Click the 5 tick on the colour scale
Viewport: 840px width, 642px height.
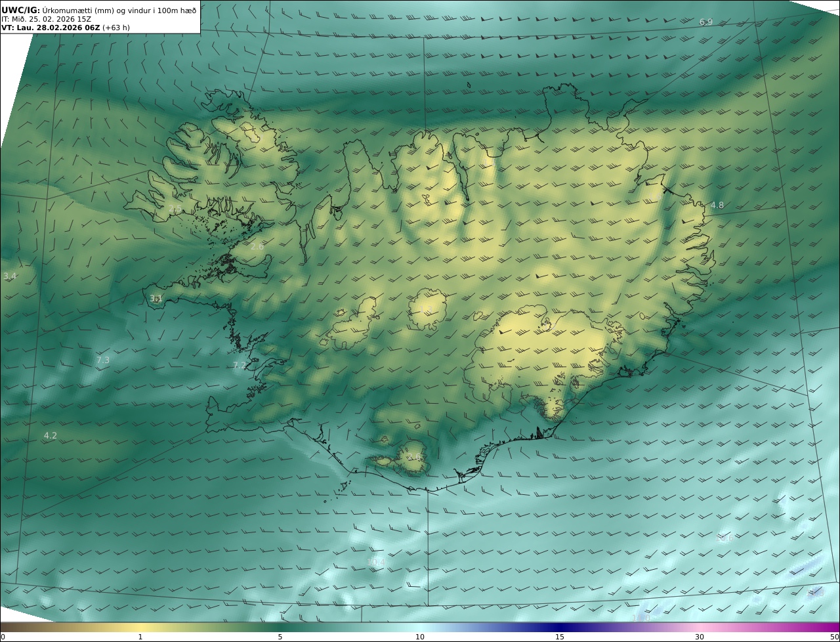(x=280, y=637)
